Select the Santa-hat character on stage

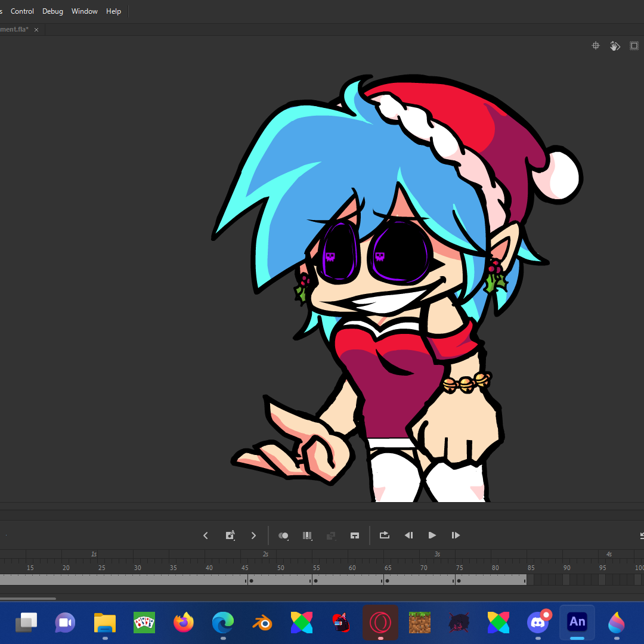tap(398, 287)
